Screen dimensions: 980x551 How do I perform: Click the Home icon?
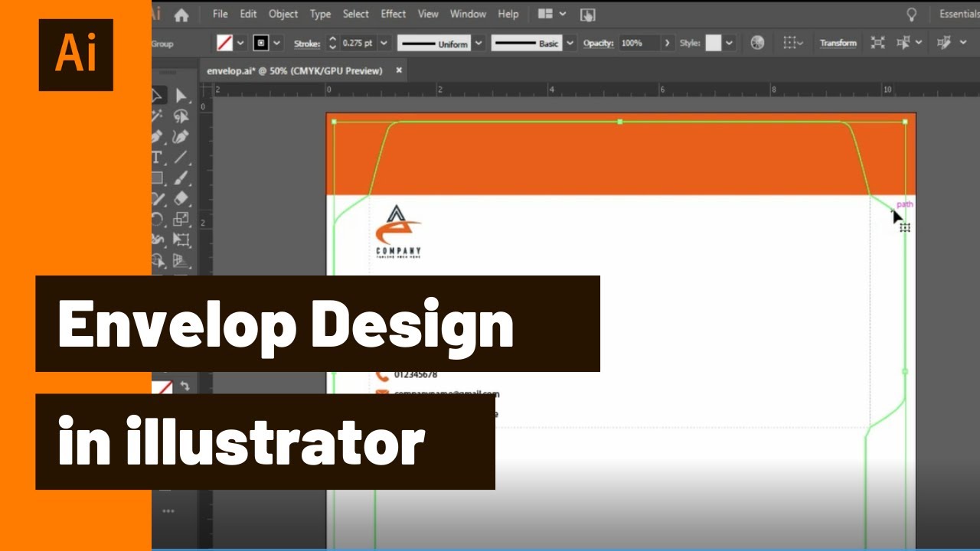click(x=181, y=15)
